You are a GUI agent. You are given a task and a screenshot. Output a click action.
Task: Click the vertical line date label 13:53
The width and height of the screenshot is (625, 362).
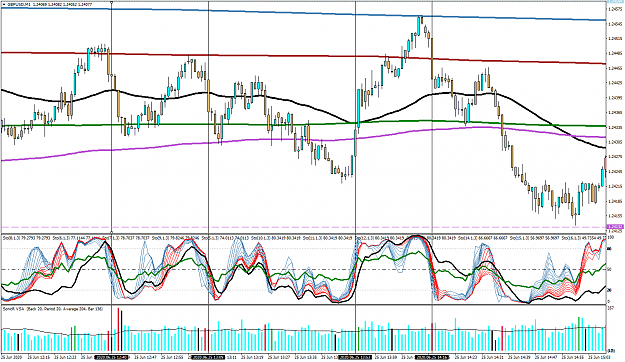(x=356, y=358)
